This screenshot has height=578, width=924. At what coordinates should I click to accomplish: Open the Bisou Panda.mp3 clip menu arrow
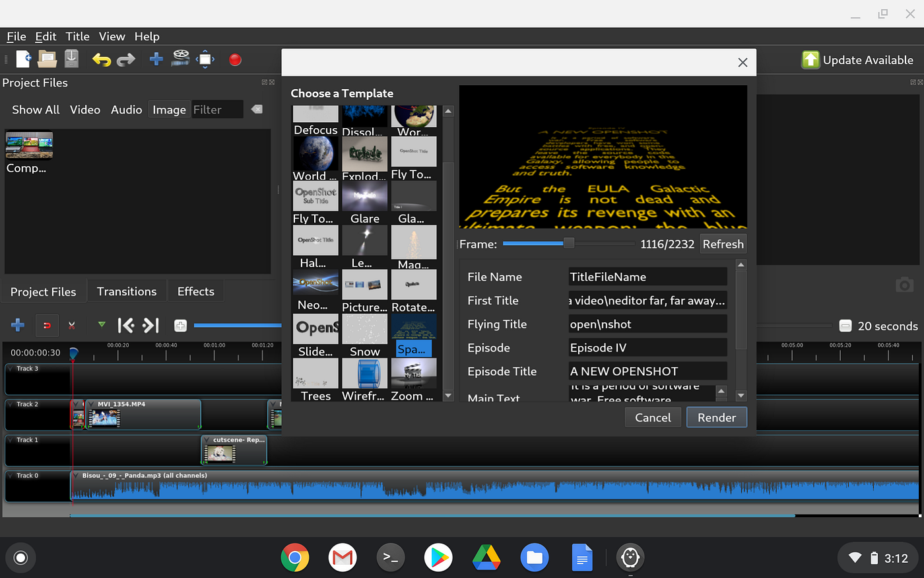click(77, 476)
